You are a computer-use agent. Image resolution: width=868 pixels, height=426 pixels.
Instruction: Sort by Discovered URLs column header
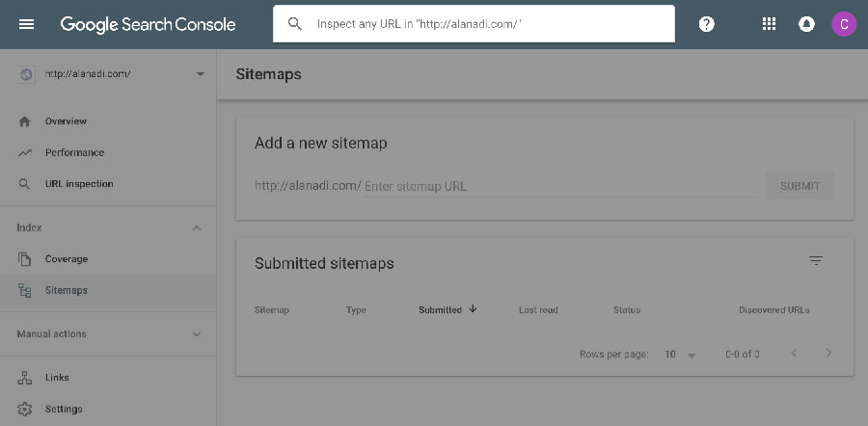click(773, 310)
